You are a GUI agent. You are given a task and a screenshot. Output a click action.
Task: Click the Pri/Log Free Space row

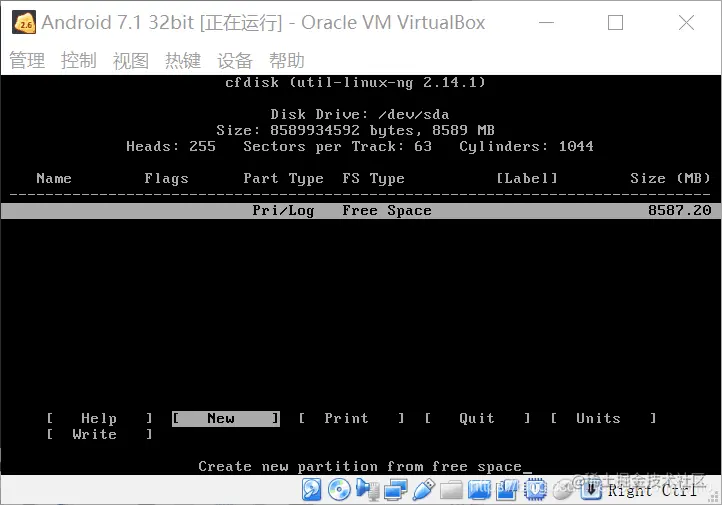point(361,211)
